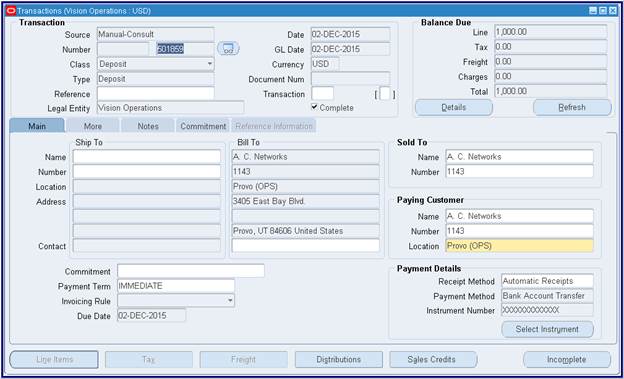Click the Currency field USD
This screenshot has height=379, width=624.
[x=325, y=64]
